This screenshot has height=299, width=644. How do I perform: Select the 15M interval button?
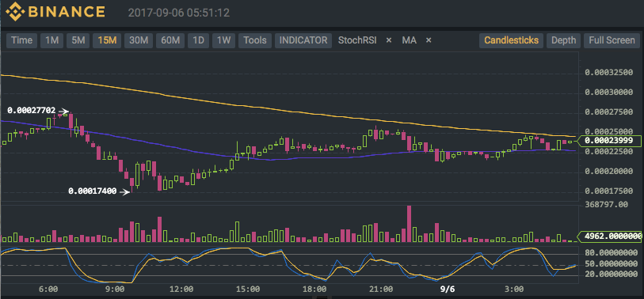107,40
